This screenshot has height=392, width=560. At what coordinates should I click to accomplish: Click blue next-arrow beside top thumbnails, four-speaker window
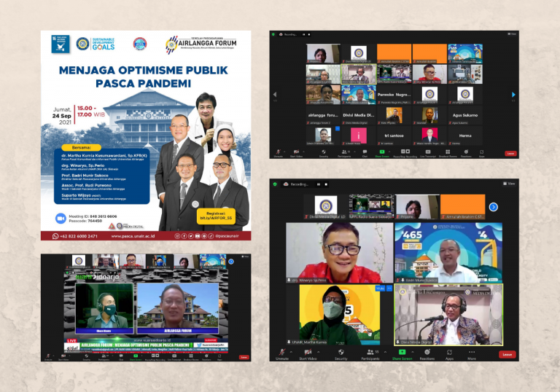(493, 207)
